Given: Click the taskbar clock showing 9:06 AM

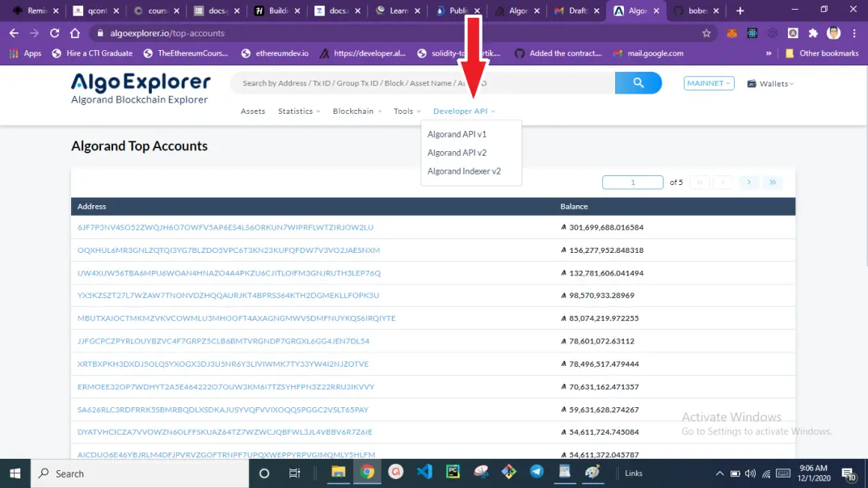Looking at the screenshot, I should [814, 473].
